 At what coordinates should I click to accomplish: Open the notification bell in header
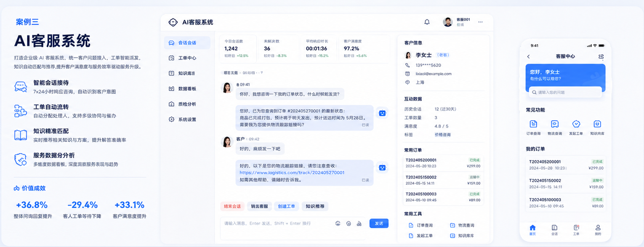[427, 22]
